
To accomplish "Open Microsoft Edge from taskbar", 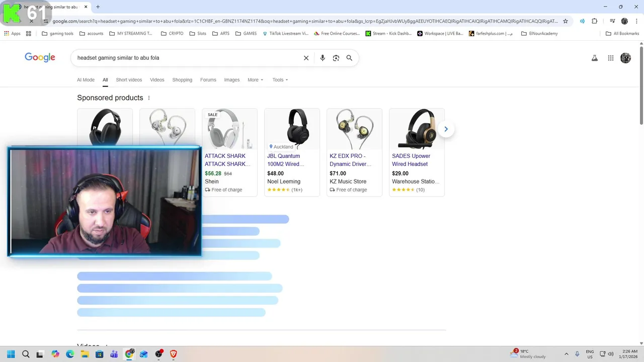I will click(x=70, y=354).
